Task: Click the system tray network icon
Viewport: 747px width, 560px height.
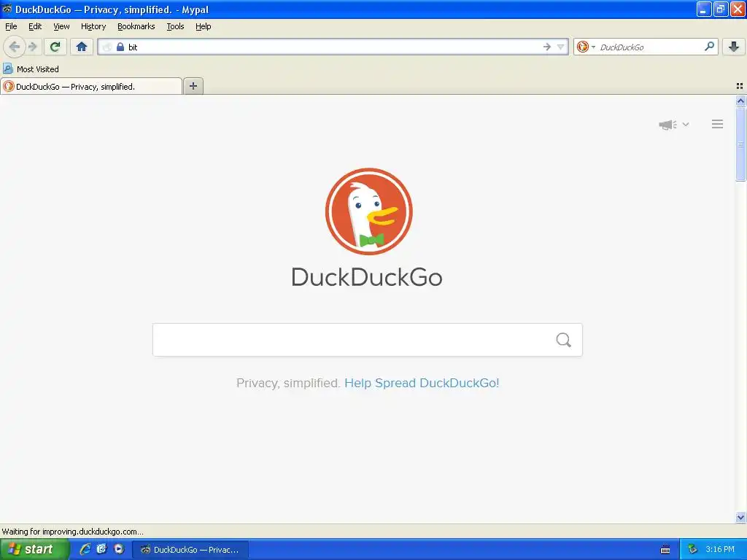Action: pos(692,549)
